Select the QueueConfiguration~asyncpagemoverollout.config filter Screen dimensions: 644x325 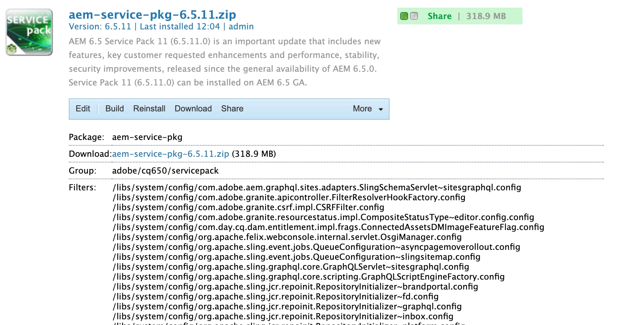tap(317, 247)
